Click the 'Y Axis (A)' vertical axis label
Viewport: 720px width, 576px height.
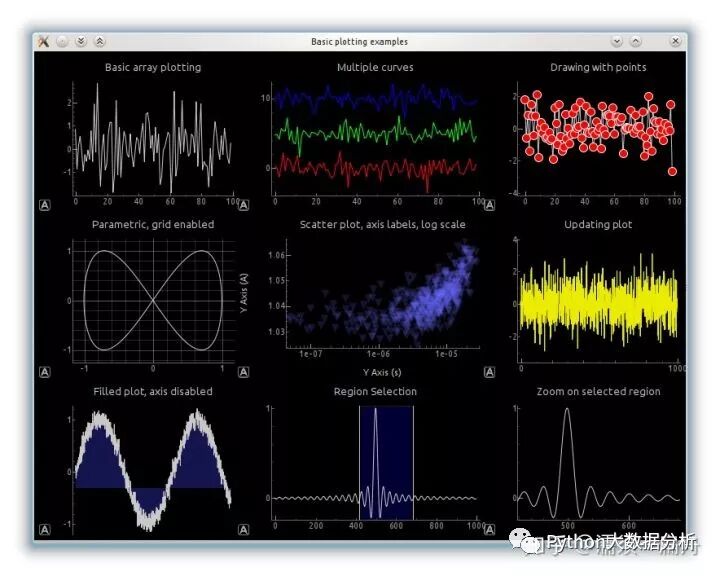244,294
